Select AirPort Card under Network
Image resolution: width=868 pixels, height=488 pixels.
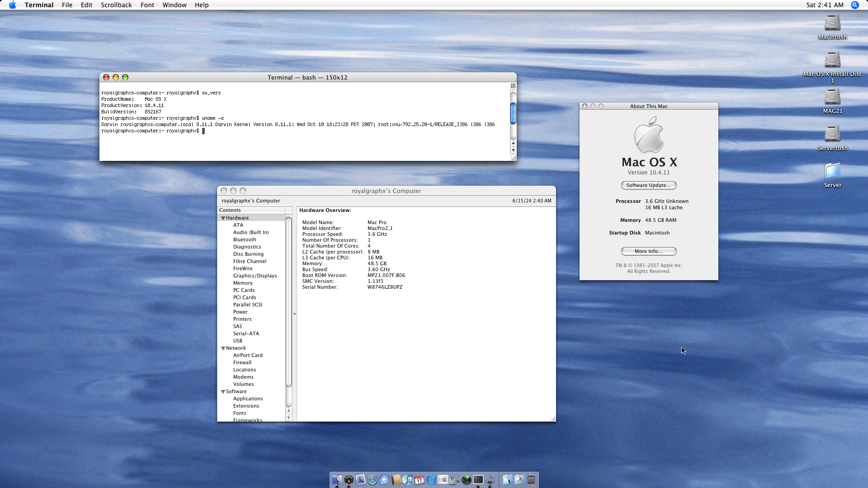point(248,355)
